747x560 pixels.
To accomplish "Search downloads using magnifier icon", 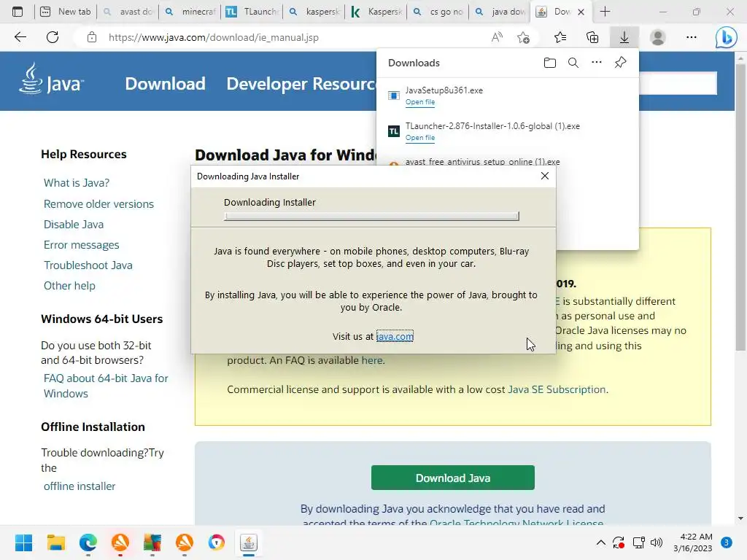I will coord(573,63).
